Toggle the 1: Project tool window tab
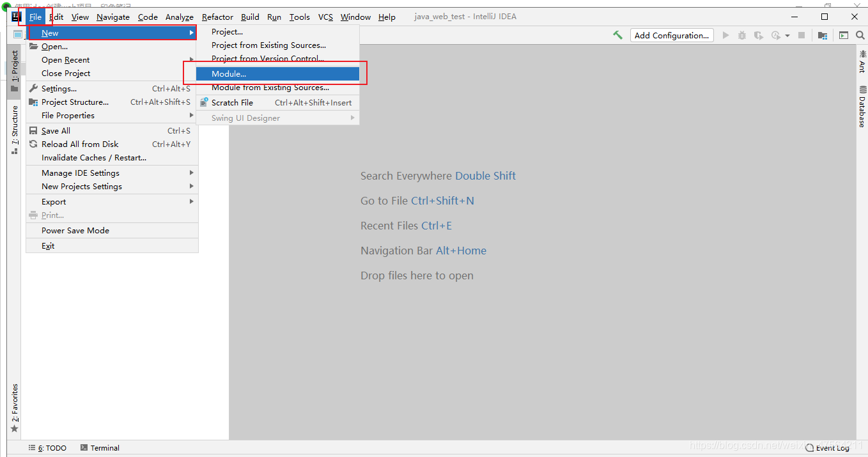868x457 pixels. pos(14,72)
